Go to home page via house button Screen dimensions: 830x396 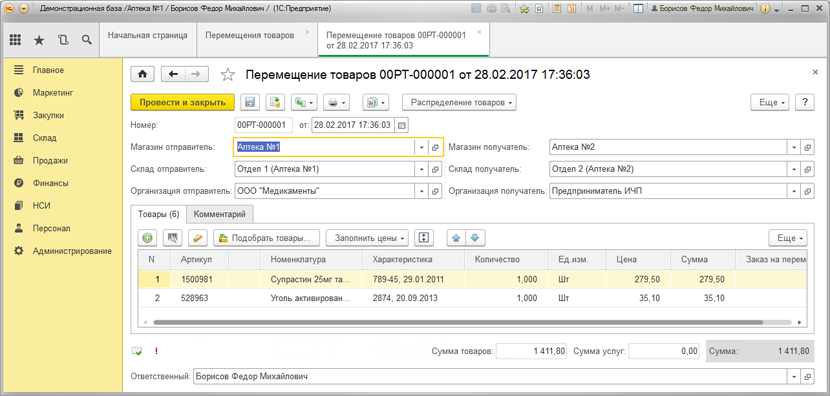(142, 75)
